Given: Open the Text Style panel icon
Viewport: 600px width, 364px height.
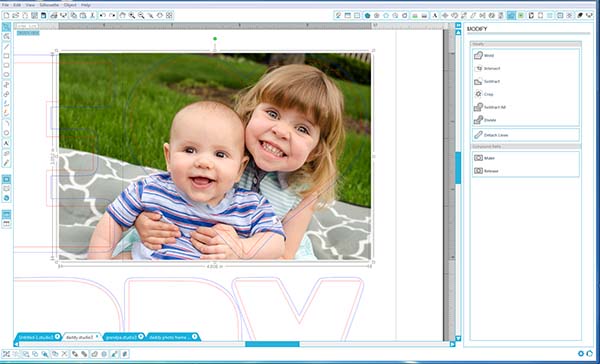Looking at the screenshot, I should coord(435,16).
